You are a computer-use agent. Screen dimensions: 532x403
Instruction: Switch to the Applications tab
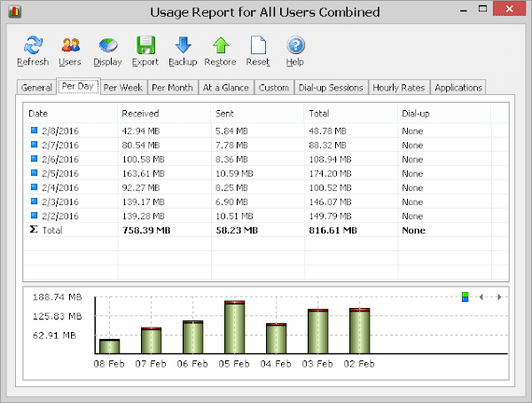pyautogui.click(x=458, y=87)
